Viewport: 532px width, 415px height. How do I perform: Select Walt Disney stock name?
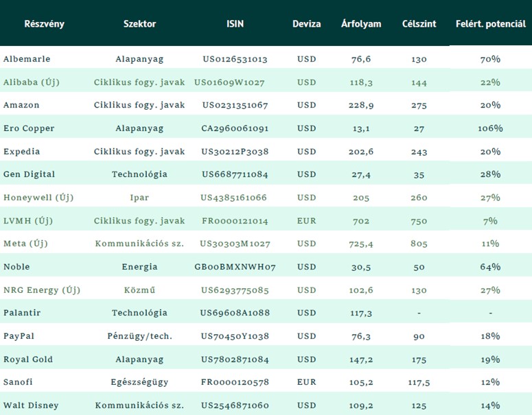click(31, 405)
